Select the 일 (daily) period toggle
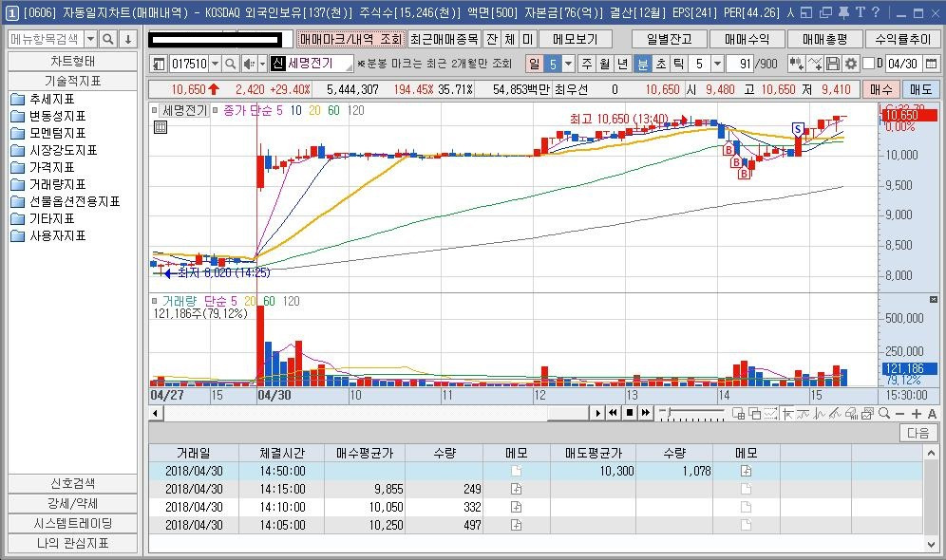 click(534, 64)
